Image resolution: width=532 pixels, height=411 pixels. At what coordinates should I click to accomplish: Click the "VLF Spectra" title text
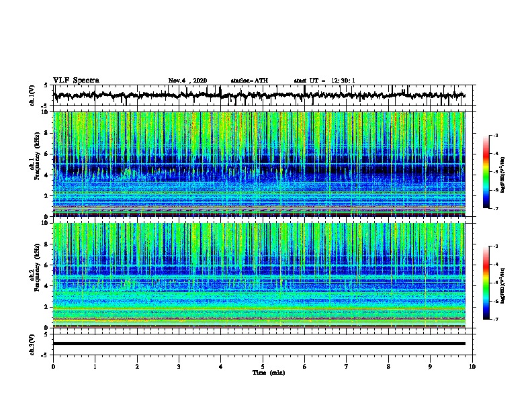coord(76,81)
